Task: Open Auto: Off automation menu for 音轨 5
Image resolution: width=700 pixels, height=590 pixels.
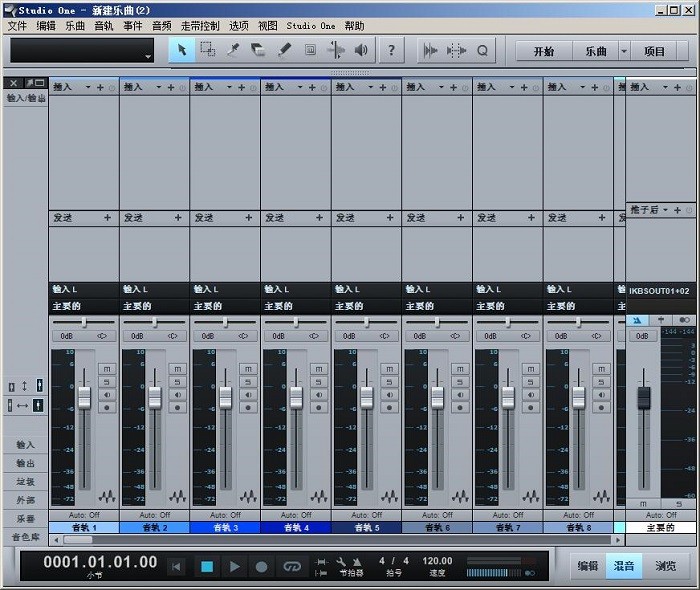Action: point(367,515)
